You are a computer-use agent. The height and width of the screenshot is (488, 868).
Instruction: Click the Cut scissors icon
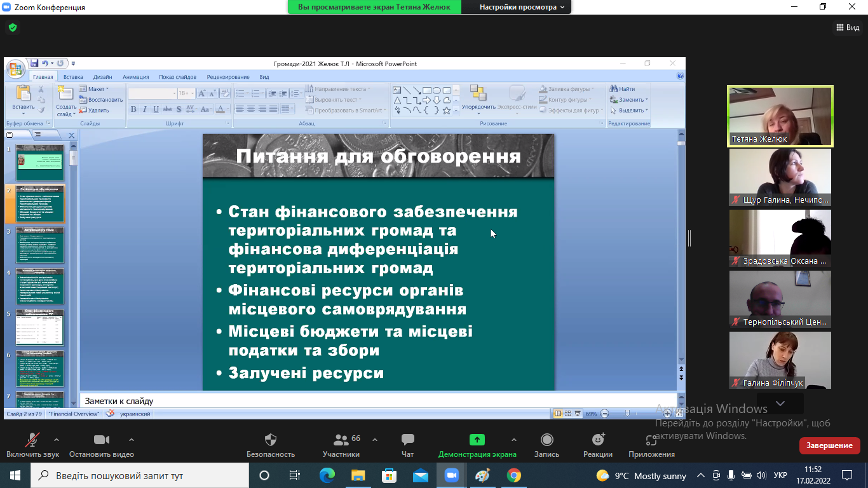point(41,90)
